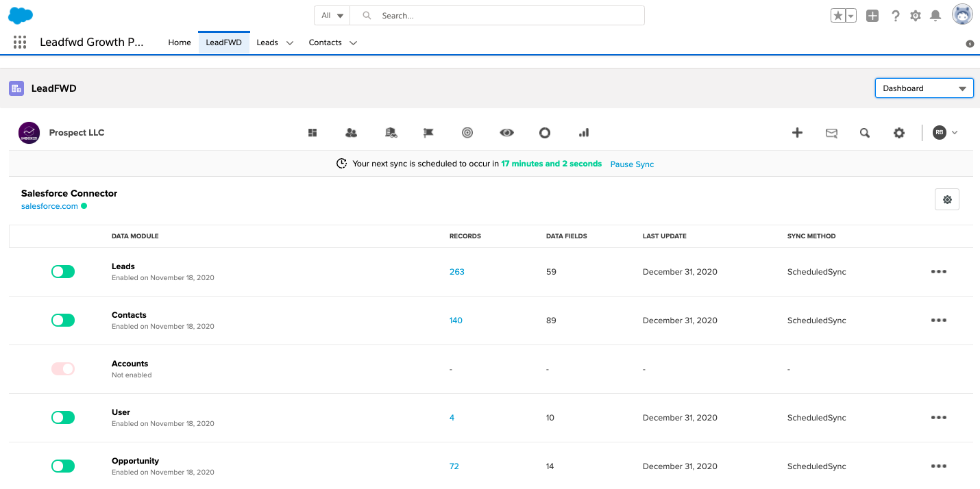Toggle off the Opportunity data module
This screenshot has width=980, height=489.
(63, 466)
